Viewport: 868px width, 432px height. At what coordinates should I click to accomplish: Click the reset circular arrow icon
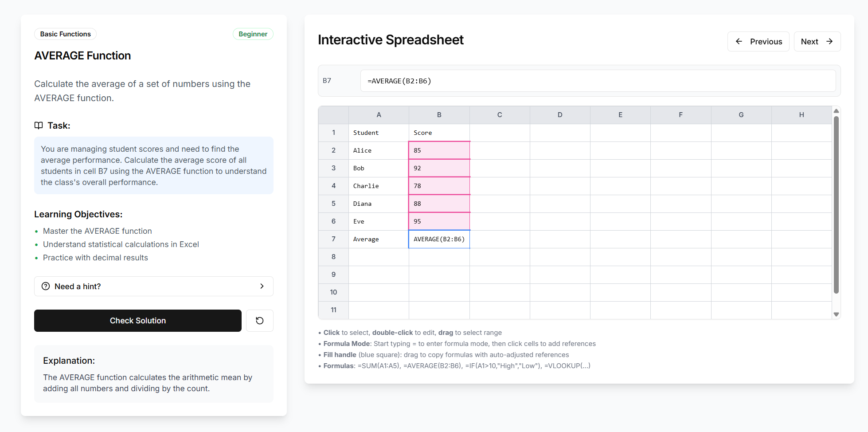(260, 321)
